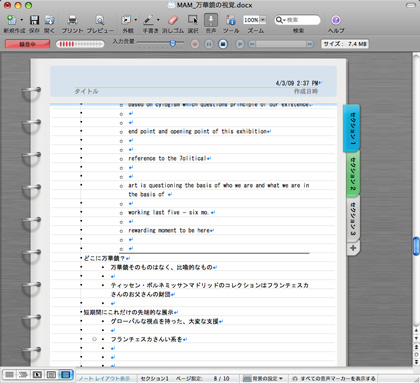420x383 pixels.
Task: Click the line 万華鏡そのものはなく、比喩的なもの
Action: pos(161,267)
